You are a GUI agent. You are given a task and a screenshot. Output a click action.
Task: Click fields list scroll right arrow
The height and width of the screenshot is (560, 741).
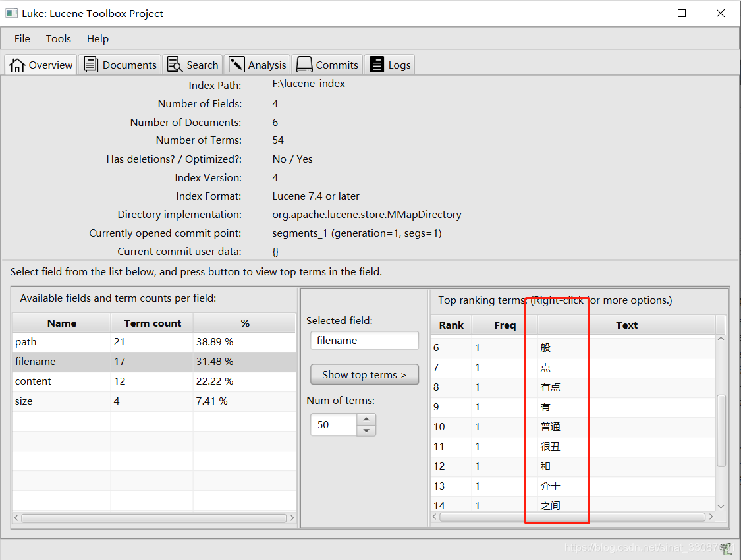point(292,518)
